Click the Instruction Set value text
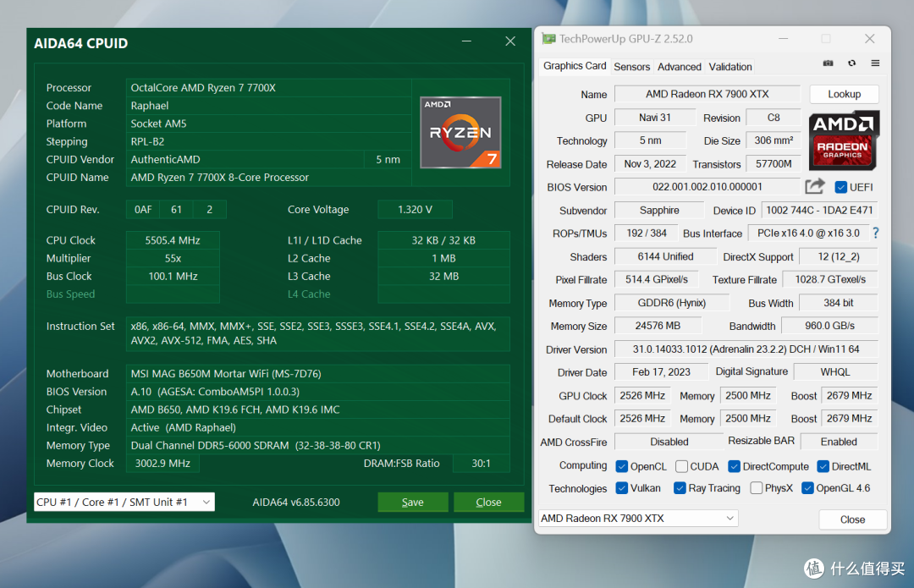This screenshot has width=914, height=588. coord(314,333)
